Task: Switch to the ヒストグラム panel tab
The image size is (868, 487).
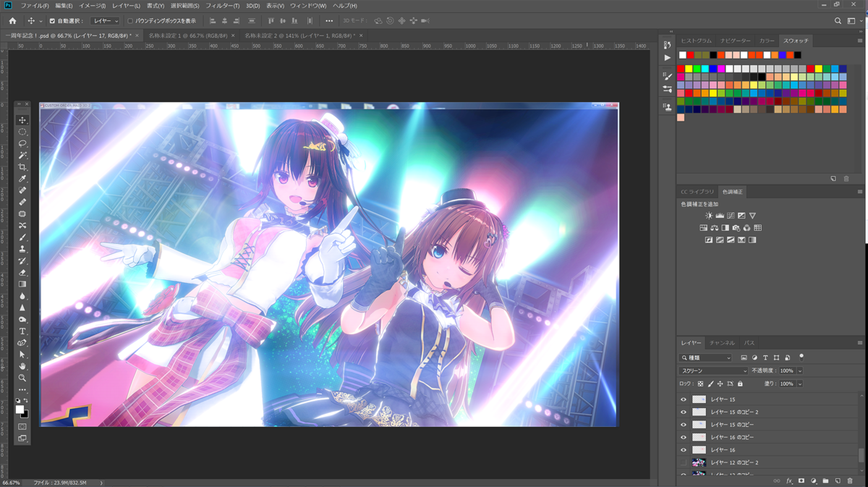Action: [x=696, y=41]
